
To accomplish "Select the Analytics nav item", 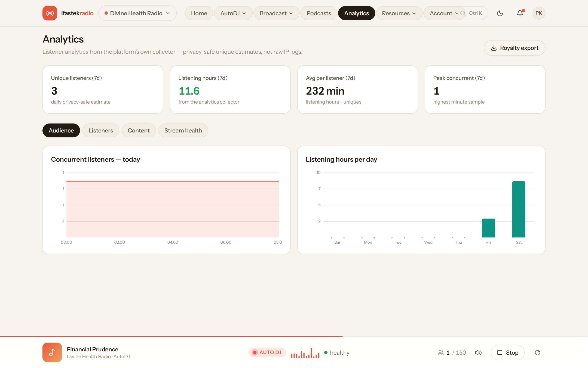I will (357, 13).
